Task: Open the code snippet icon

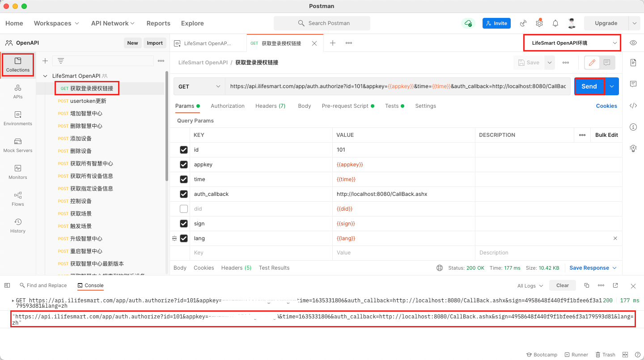Action: point(633,106)
